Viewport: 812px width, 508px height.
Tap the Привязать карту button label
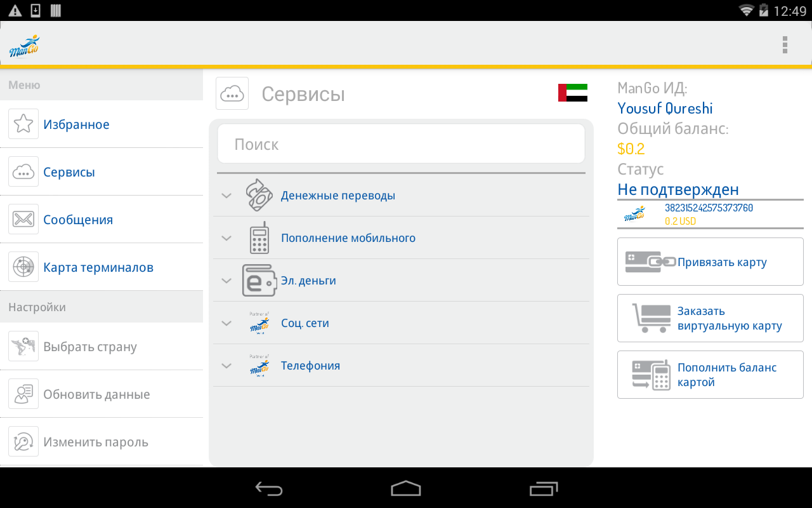point(722,262)
